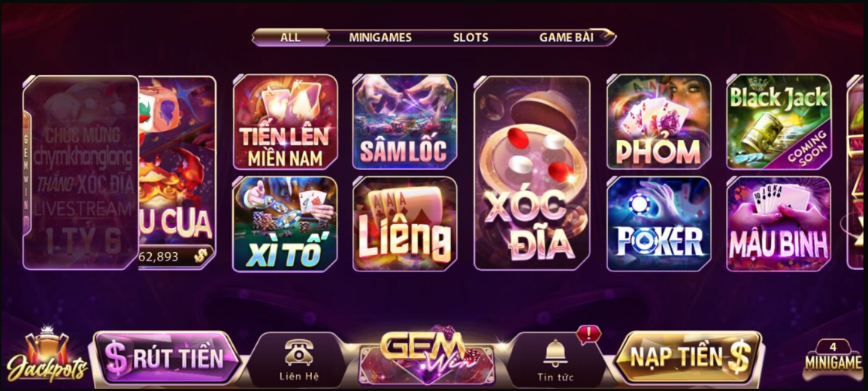This screenshot has height=391, width=868.
Task: Click the NẠP TIỀN deposit button
Action: (x=689, y=357)
